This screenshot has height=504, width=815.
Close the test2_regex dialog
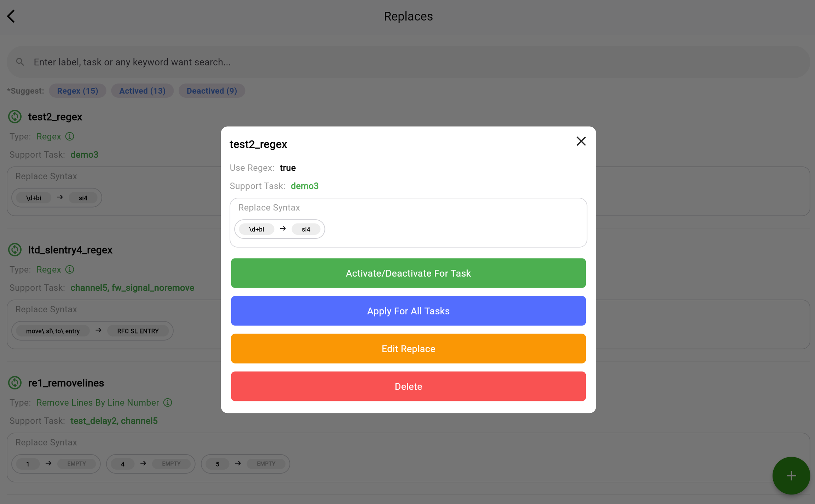(x=581, y=141)
